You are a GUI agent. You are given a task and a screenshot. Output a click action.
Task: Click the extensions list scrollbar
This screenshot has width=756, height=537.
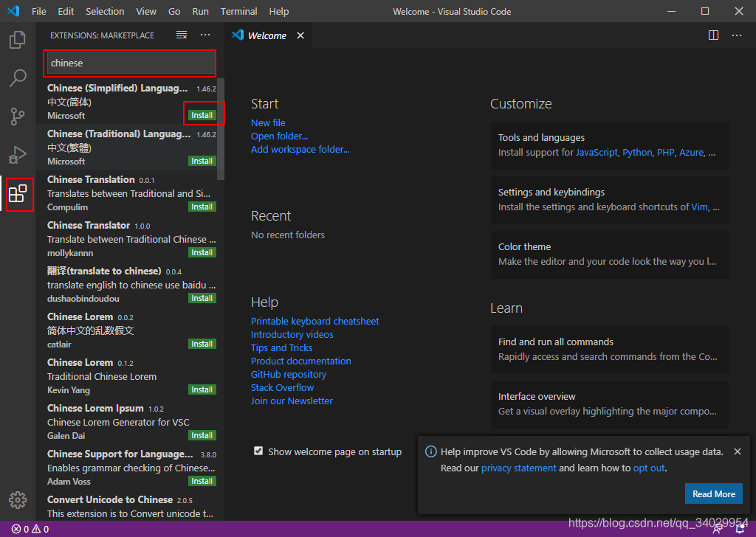click(221, 129)
